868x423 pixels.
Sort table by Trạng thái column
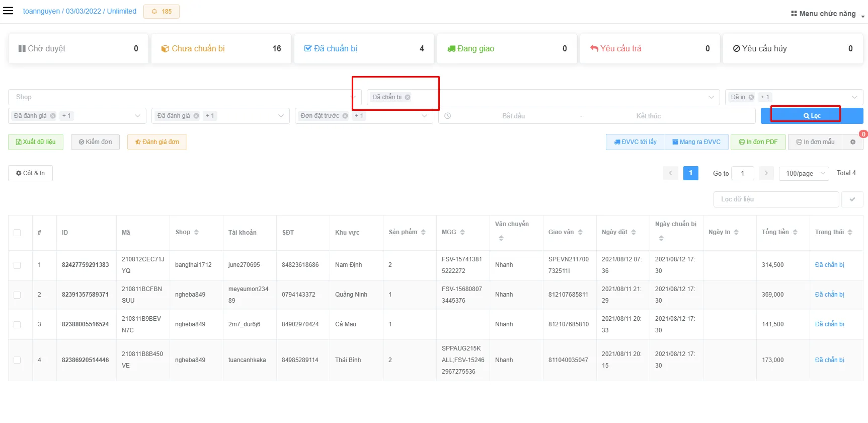[x=850, y=232]
